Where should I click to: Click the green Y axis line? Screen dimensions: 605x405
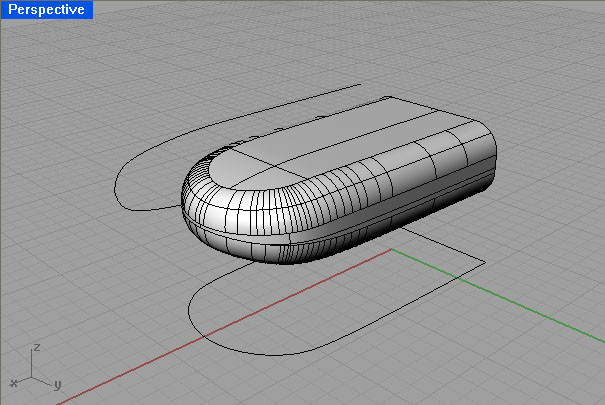click(498, 296)
